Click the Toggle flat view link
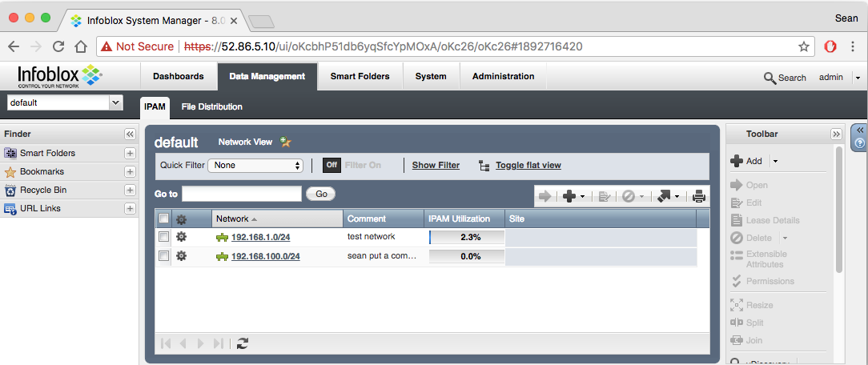 528,165
